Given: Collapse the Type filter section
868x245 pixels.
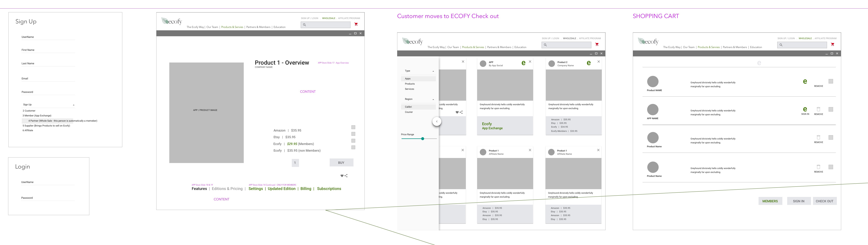Looking at the screenshot, I should coord(433,71).
